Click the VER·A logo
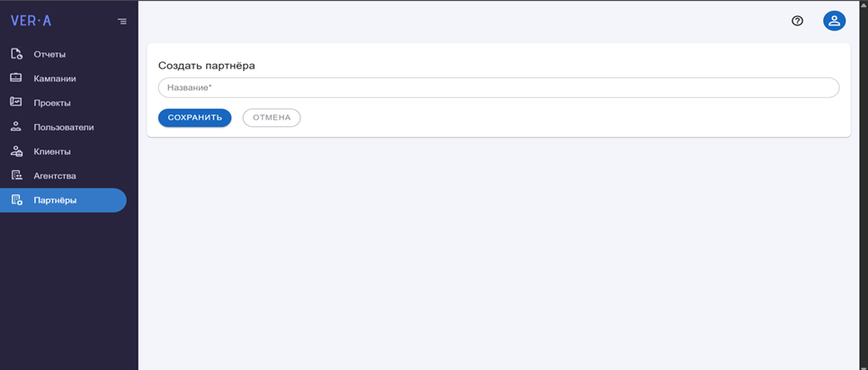The image size is (868, 370). coord(31,21)
